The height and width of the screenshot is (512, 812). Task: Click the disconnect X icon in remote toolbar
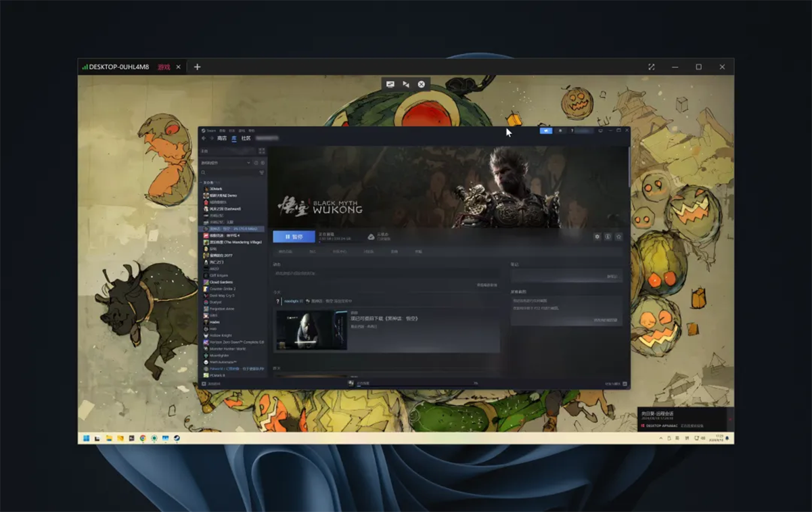[422, 85]
